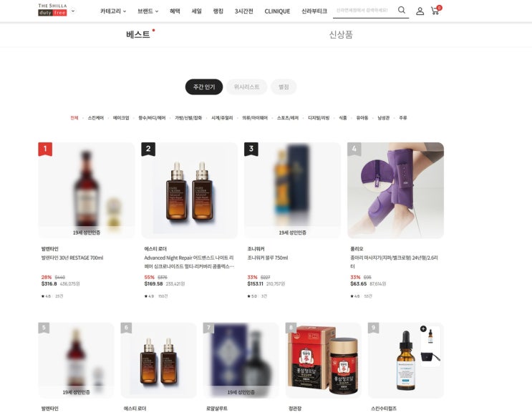Click the 스킨수티컬즈 brand name

coord(384,409)
